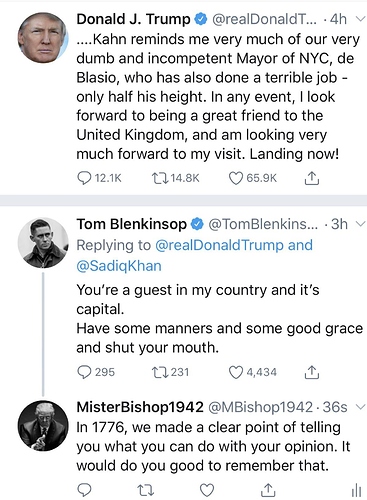367x500 pixels.
Task: Share Donald J. Trump's tweet
Action: (312, 178)
